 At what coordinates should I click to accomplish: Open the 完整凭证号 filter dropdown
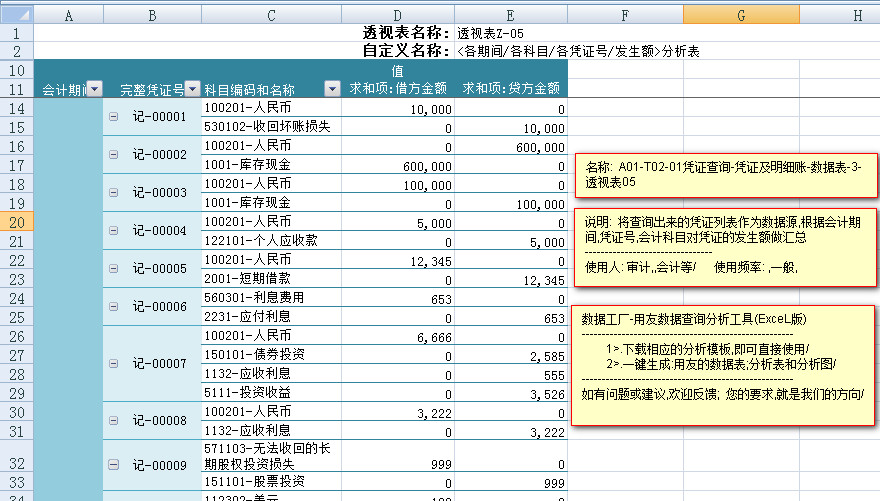pyautogui.click(x=193, y=90)
